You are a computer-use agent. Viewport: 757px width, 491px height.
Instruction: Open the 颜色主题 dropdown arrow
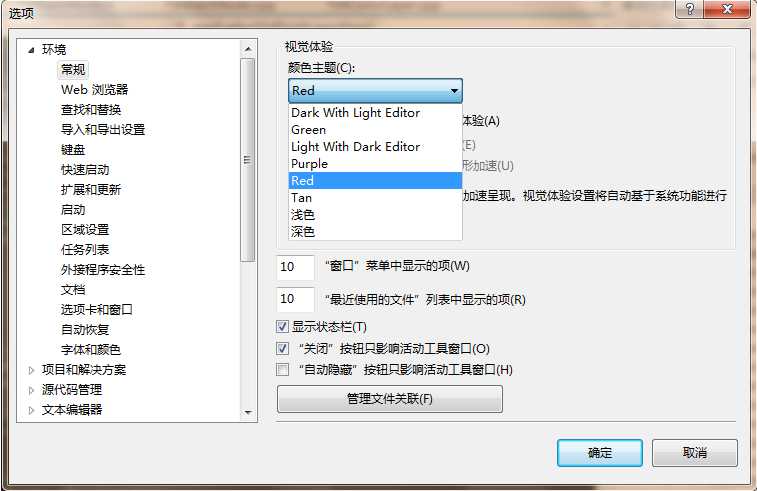(454, 91)
